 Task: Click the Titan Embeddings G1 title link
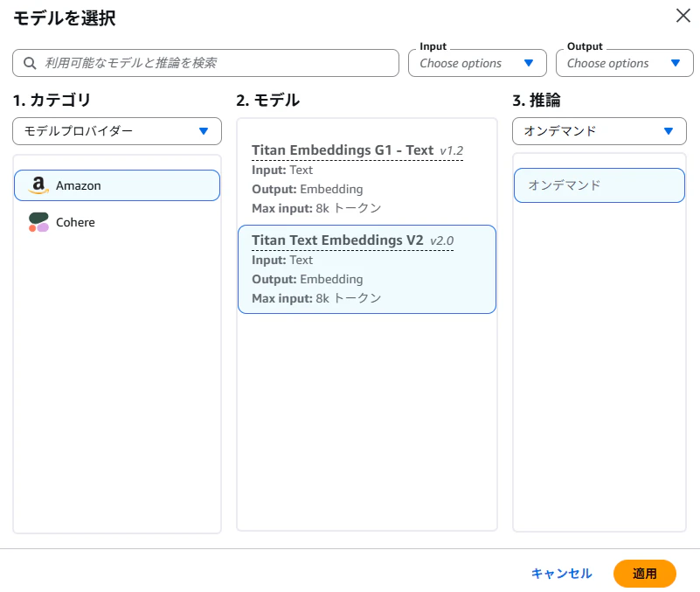pos(343,150)
